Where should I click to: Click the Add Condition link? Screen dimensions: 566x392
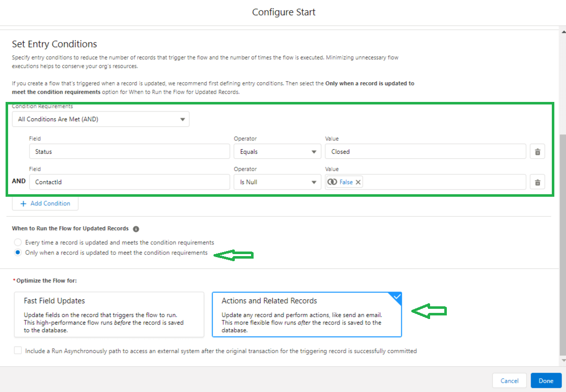pos(50,203)
